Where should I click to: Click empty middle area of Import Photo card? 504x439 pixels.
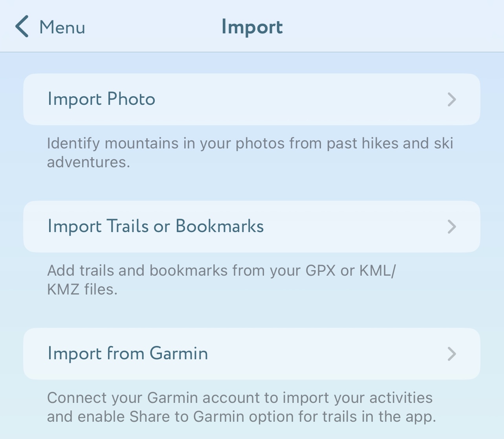299,99
